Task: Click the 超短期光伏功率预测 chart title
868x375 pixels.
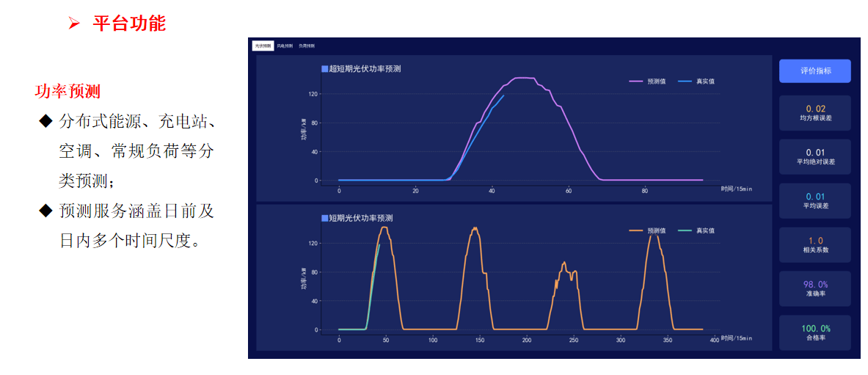Action: click(365, 69)
